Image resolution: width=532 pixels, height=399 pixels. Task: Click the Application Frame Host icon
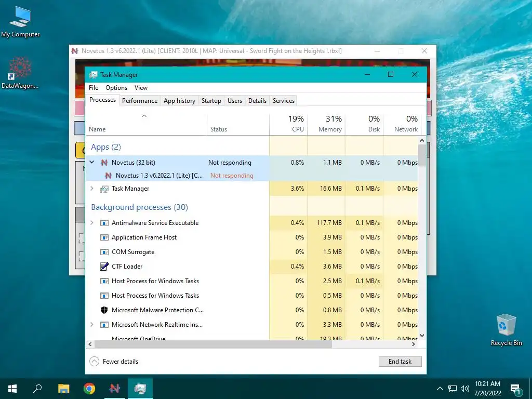click(x=104, y=237)
